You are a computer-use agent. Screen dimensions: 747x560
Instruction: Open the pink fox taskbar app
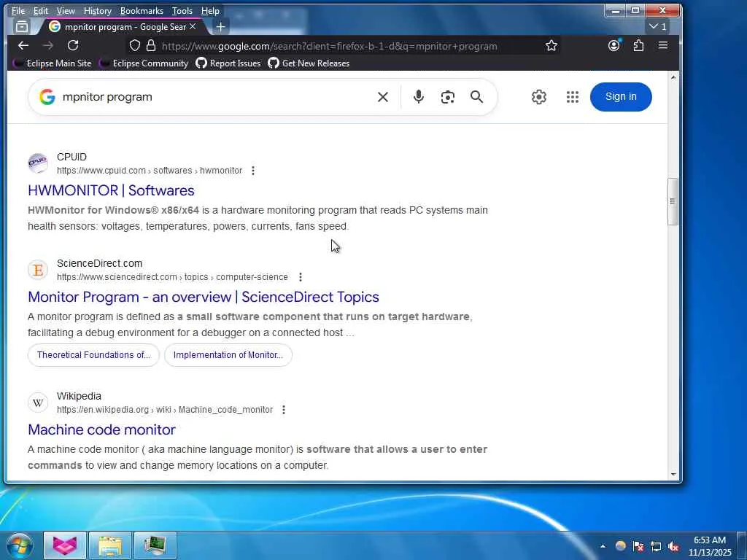[65, 545]
